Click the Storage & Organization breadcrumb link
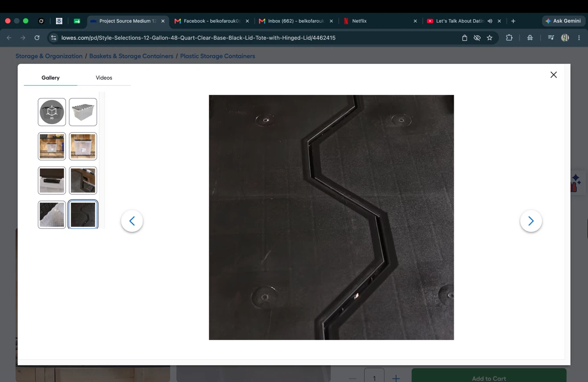 coord(49,56)
